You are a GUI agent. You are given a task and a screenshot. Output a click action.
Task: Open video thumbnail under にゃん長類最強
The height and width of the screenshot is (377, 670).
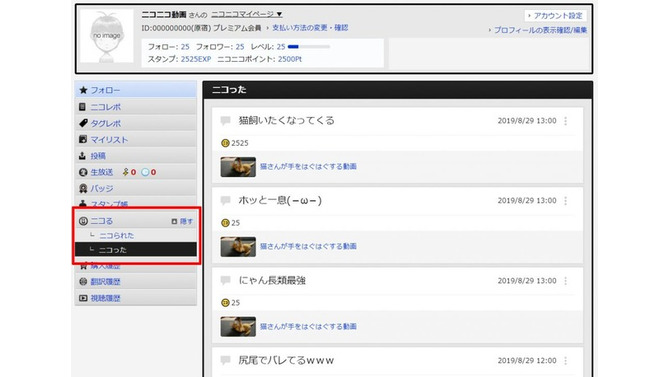pyautogui.click(x=238, y=327)
